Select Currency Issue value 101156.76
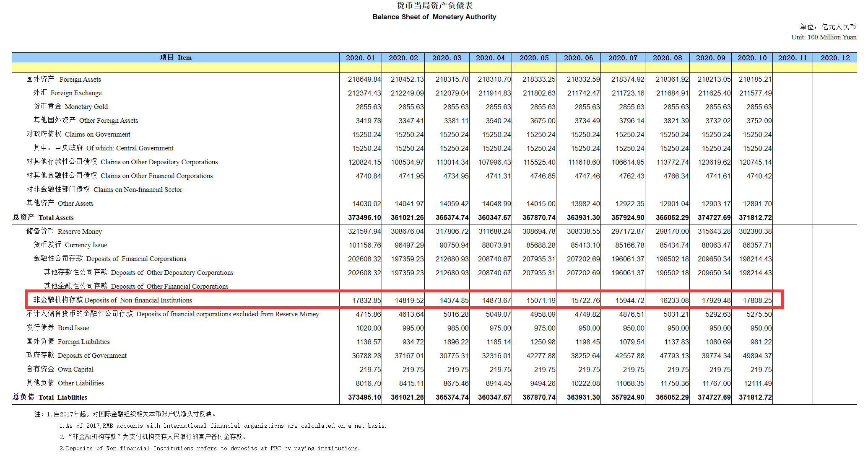 point(365,245)
